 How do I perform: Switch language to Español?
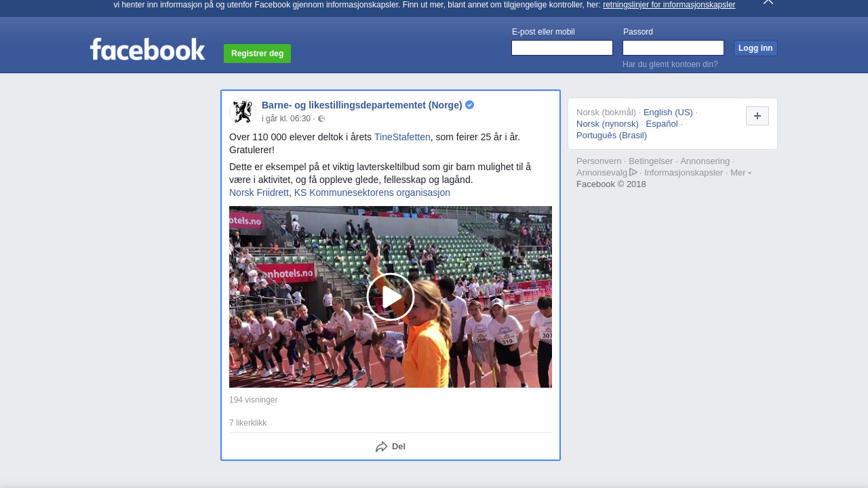(662, 124)
